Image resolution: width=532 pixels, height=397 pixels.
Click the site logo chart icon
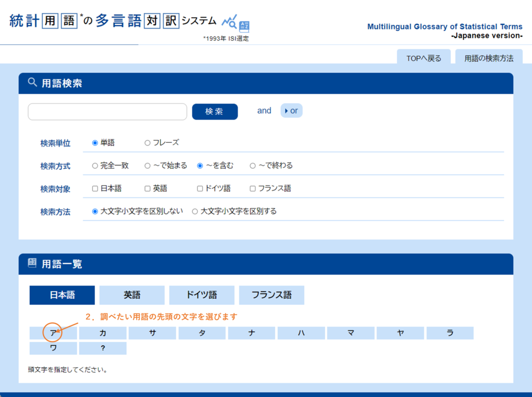pyautogui.click(x=235, y=24)
